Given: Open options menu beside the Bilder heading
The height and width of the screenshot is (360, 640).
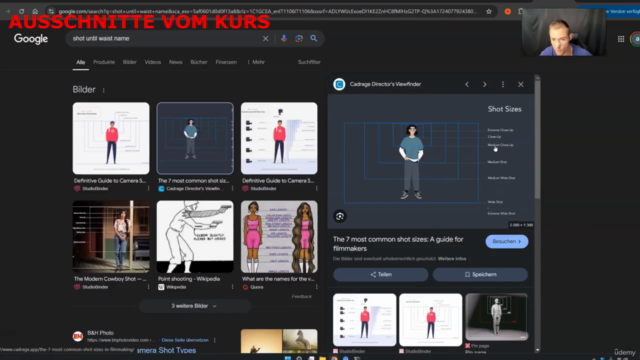Looking at the screenshot, I should 104,90.
